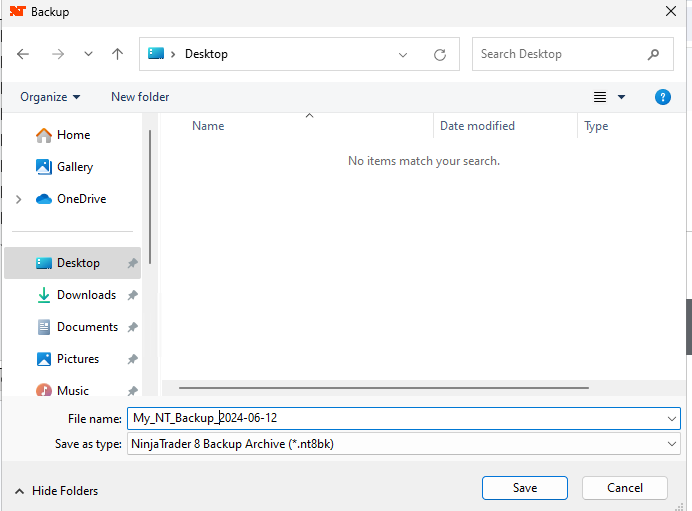This screenshot has height=511, width=692.
Task: Open the Organize menu
Action: click(x=50, y=97)
